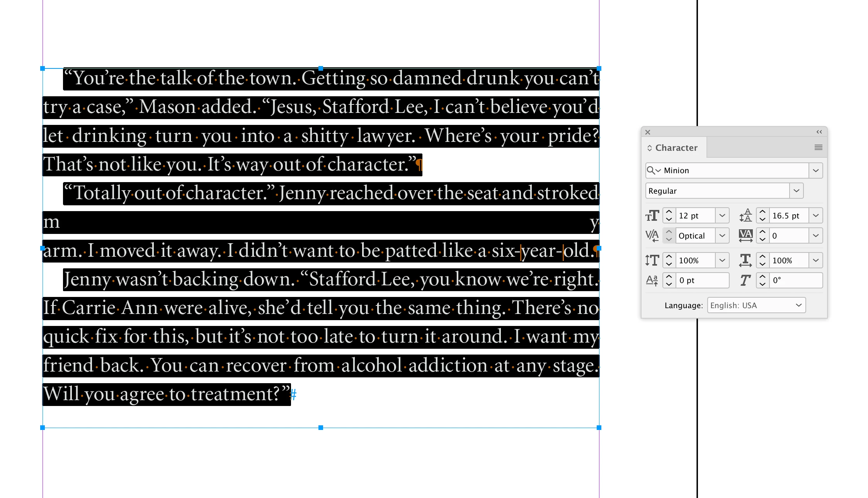Screen dimensions: 868x498
Task: Click the vertical scale icon
Action: click(652, 260)
